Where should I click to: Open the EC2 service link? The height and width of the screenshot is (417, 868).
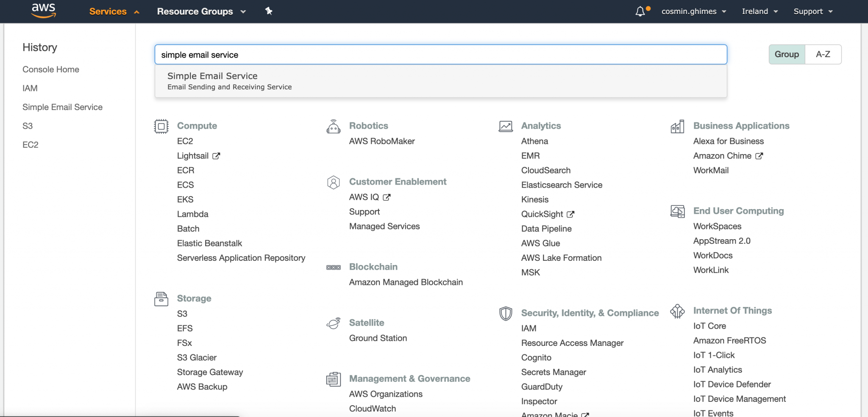pos(185,141)
